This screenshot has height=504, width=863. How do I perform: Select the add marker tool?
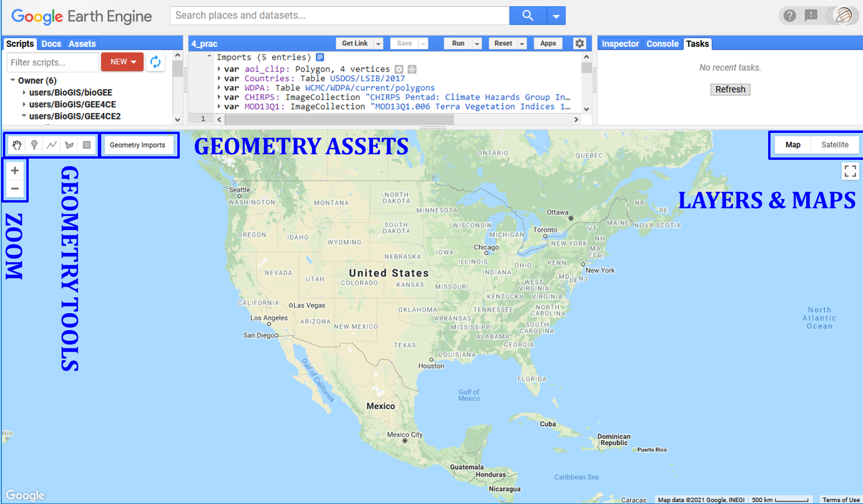[35, 145]
